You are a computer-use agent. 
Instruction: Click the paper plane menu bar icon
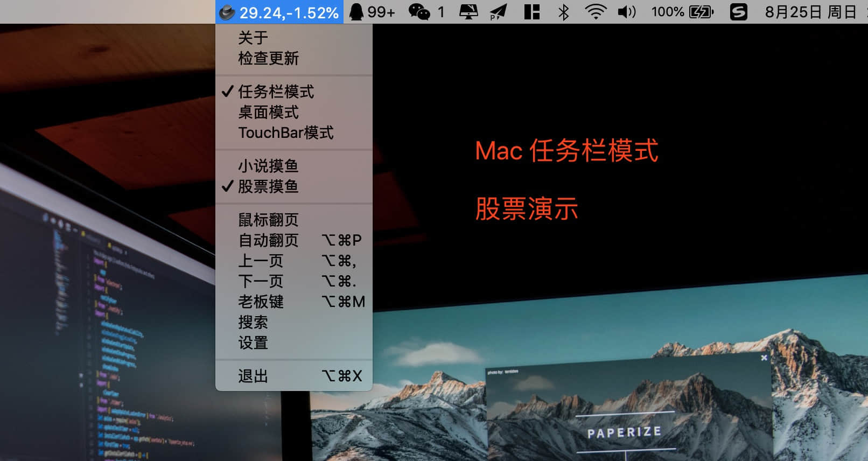click(x=498, y=12)
